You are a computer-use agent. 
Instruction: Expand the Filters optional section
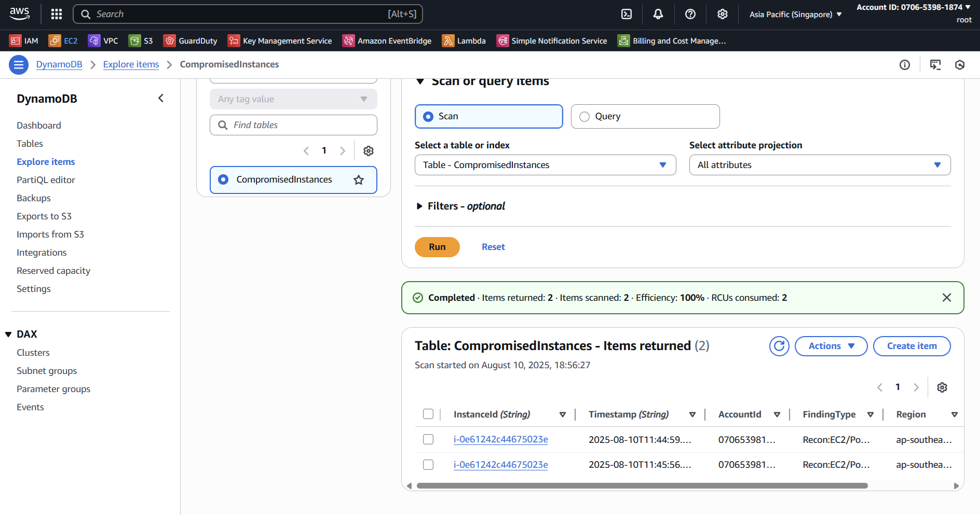pos(460,206)
